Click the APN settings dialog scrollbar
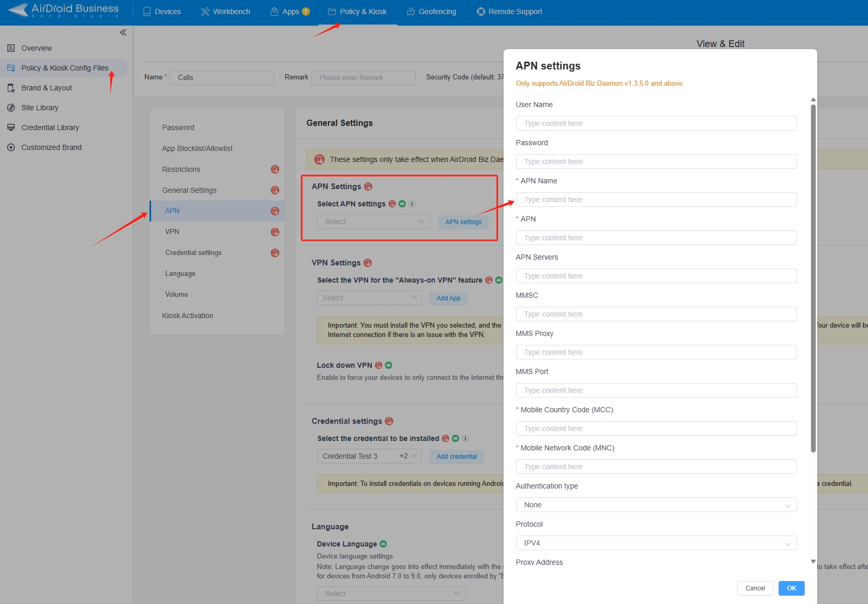Viewport: 868px width, 604px height. click(813, 277)
